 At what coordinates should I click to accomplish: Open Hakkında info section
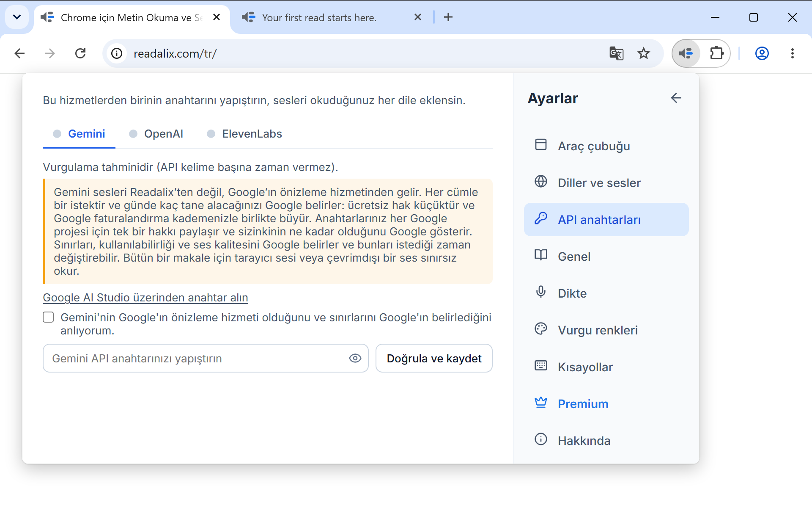click(606, 441)
